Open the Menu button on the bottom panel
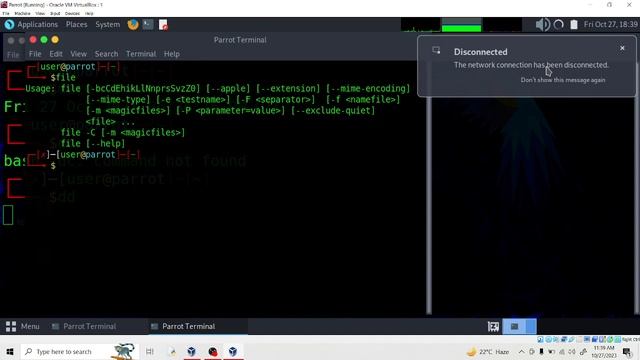 22,327
